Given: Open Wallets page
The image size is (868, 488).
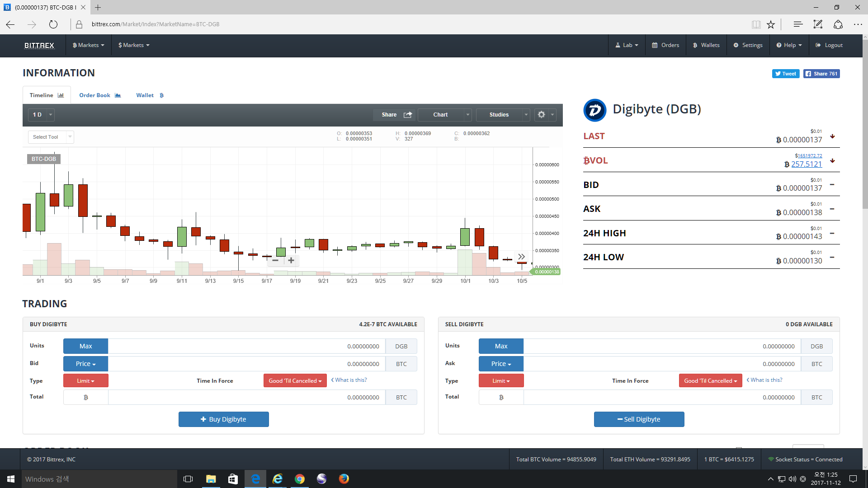Looking at the screenshot, I should tap(706, 45).
